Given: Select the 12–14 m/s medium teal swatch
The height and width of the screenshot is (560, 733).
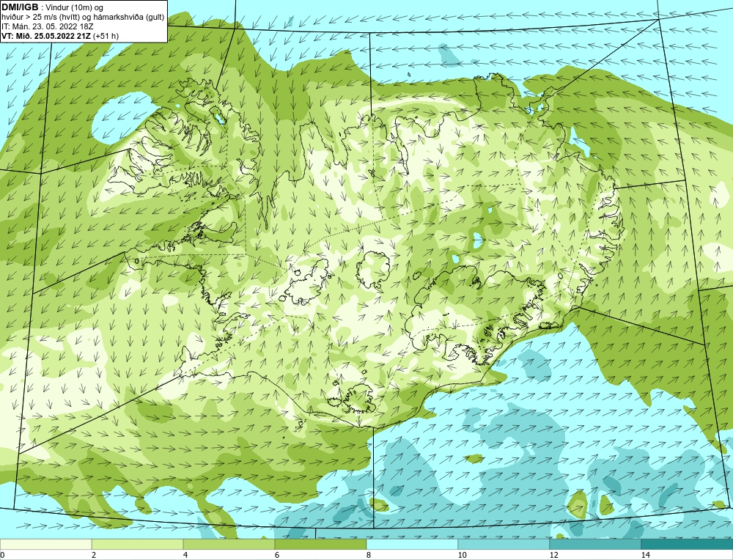Looking at the screenshot, I should click(595, 545).
